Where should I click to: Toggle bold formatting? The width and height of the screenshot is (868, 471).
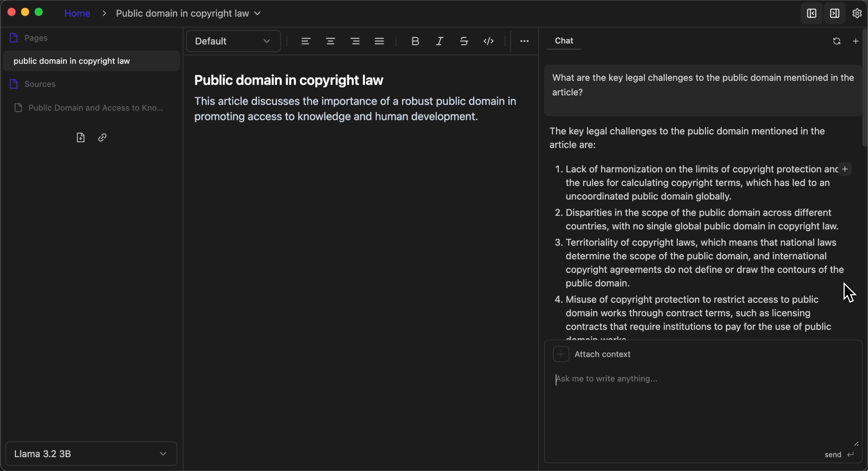pyautogui.click(x=415, y=41)
